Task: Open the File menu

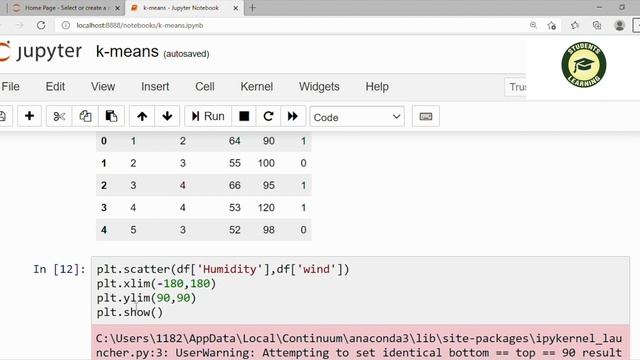Action: pos(11,87)
